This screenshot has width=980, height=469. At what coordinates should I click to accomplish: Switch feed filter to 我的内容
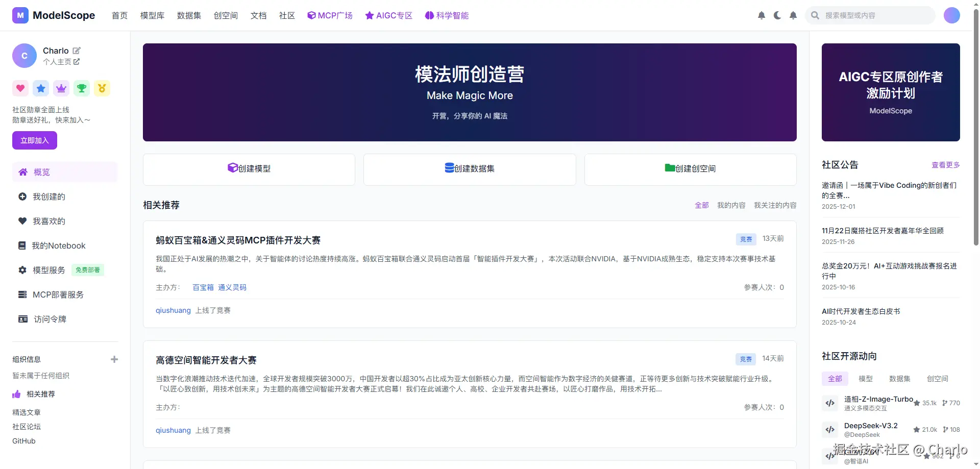point(731,205)
